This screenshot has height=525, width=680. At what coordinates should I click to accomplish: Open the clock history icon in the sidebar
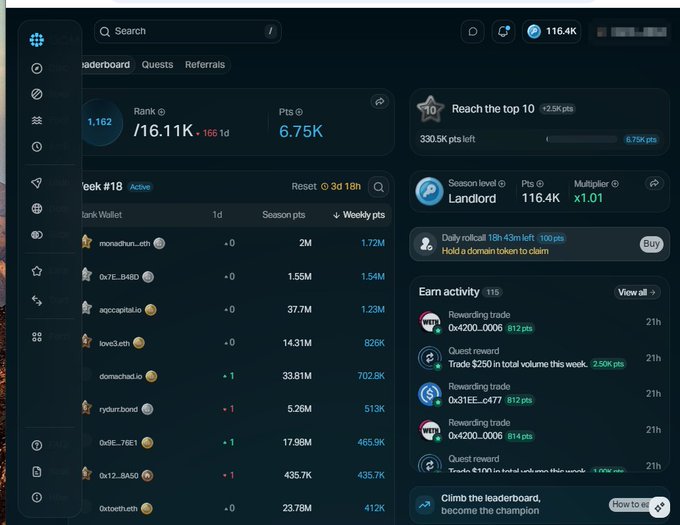(x=37, y=147)
